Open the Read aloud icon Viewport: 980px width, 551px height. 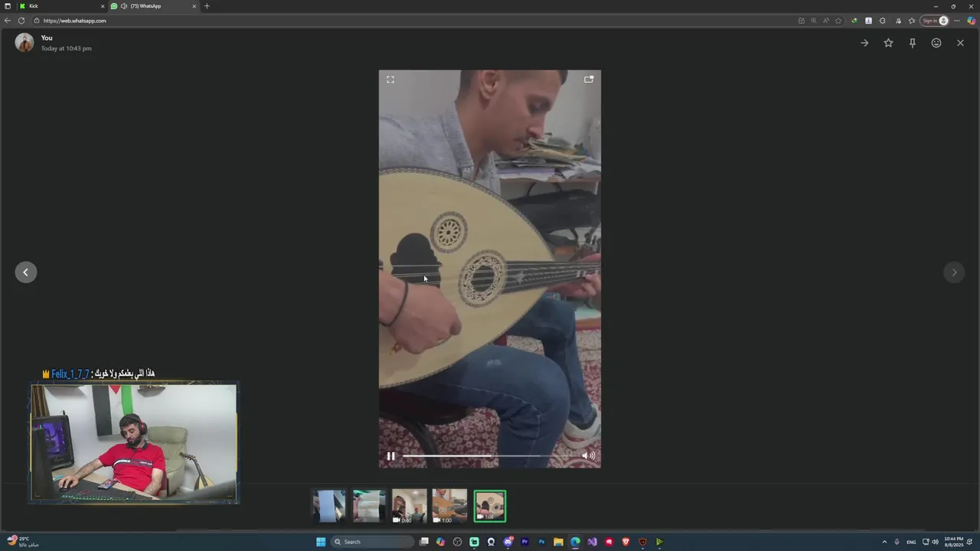point(825,21)
